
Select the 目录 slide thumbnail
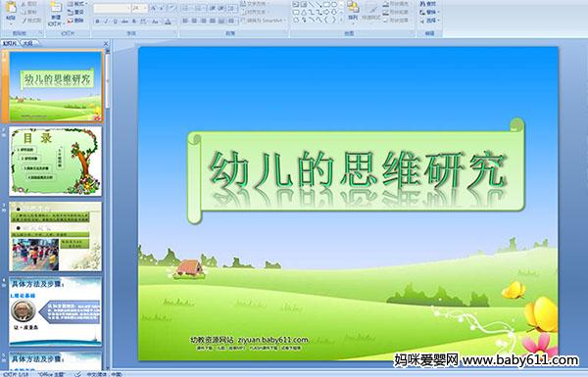coord(56,162)
